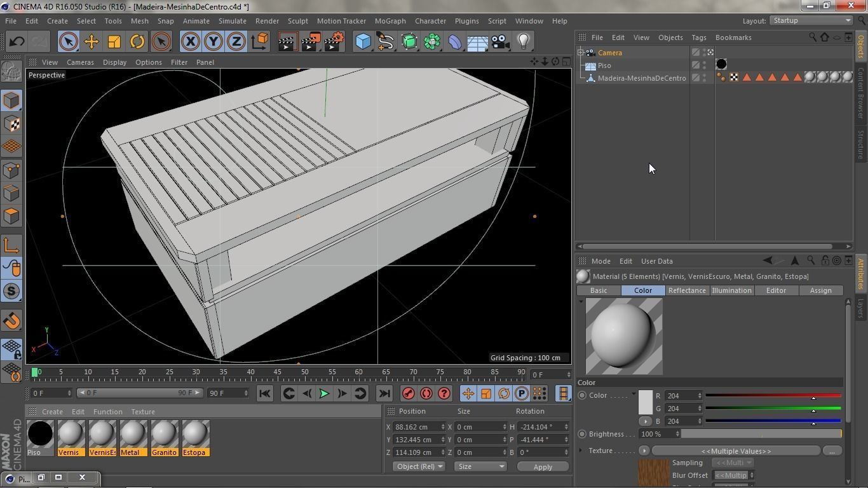
Task: Click the Render View clapperboard icon
Action: coord(287,42)
